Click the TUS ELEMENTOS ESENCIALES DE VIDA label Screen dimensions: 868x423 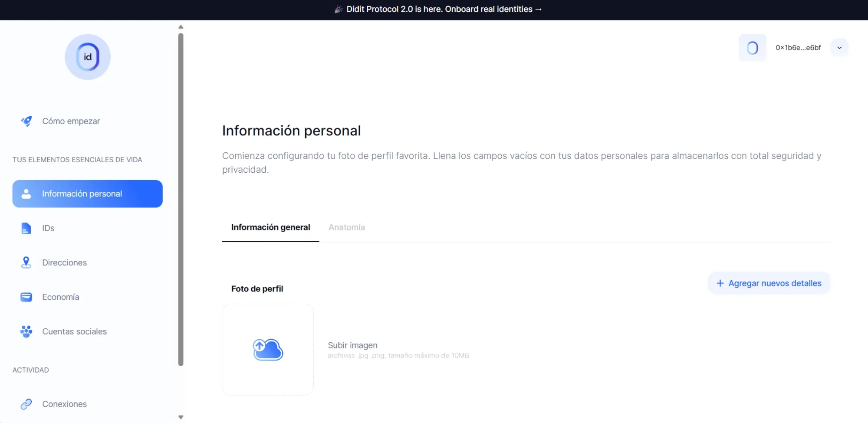coord(77,160)
